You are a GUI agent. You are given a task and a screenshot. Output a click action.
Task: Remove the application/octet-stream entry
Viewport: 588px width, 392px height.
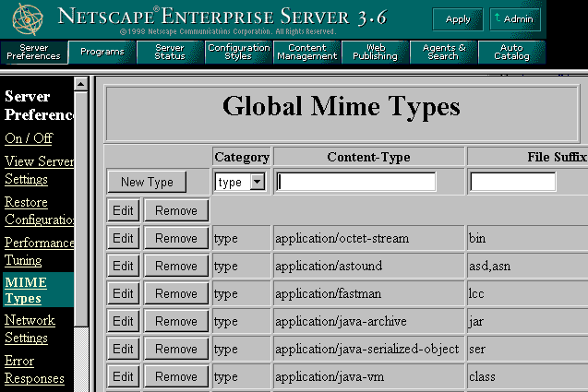click(176, 238)
